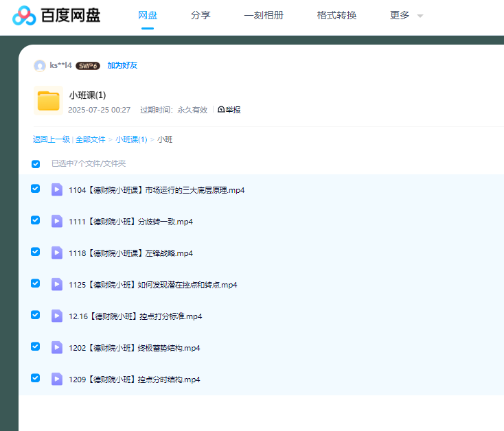Click the ks**l4 user avatar icon
The image size is (504, 431).
(40, 66)
